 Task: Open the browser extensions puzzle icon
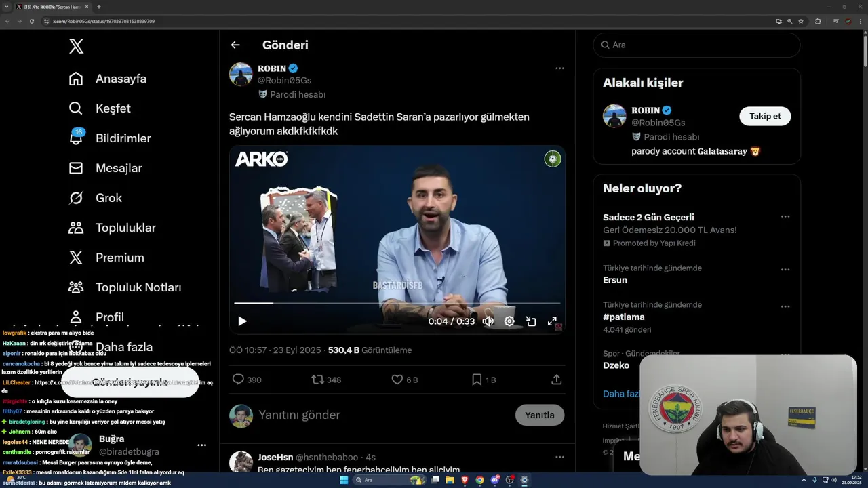point(818,21)
